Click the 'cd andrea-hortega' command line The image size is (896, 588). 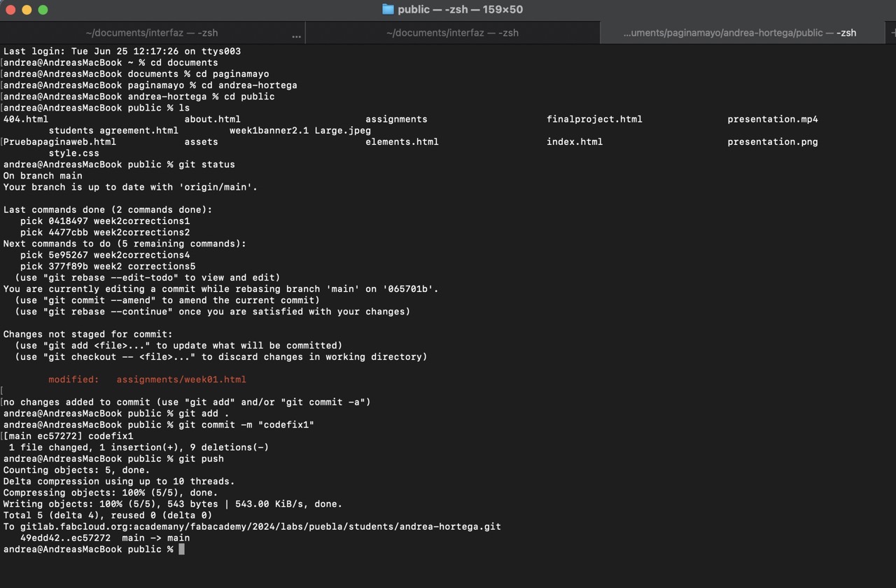pos(150,85)
